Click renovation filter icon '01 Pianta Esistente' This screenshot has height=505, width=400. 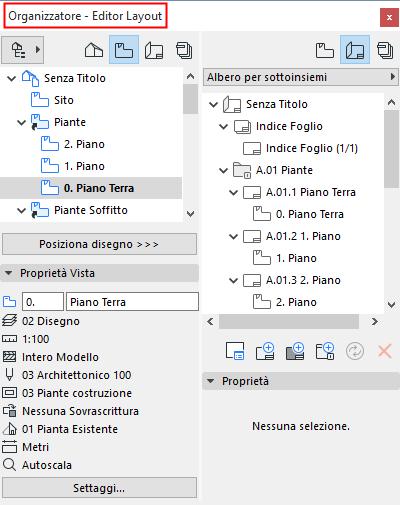point(9,429)
